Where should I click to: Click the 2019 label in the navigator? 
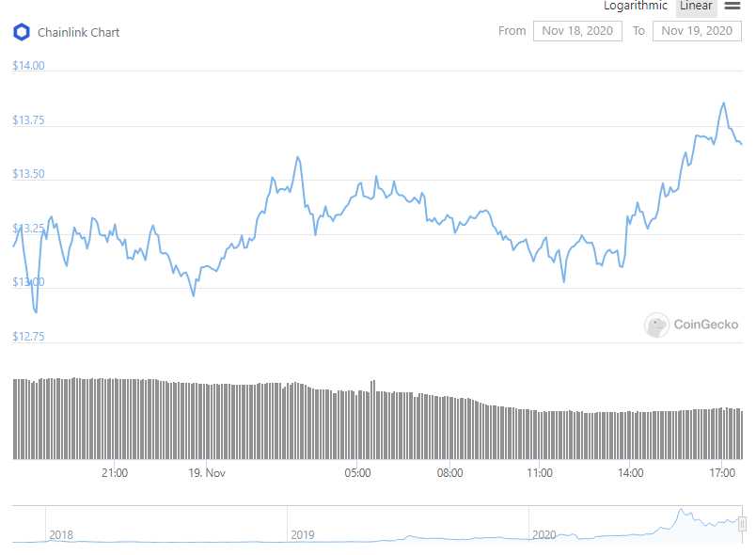click(302, 534)
